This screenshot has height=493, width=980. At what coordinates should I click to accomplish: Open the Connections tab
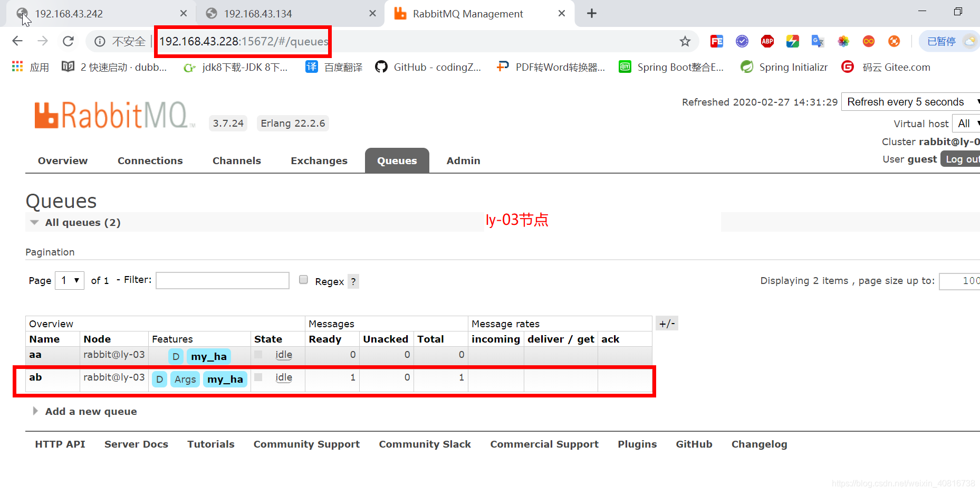[x=150, y=160]
